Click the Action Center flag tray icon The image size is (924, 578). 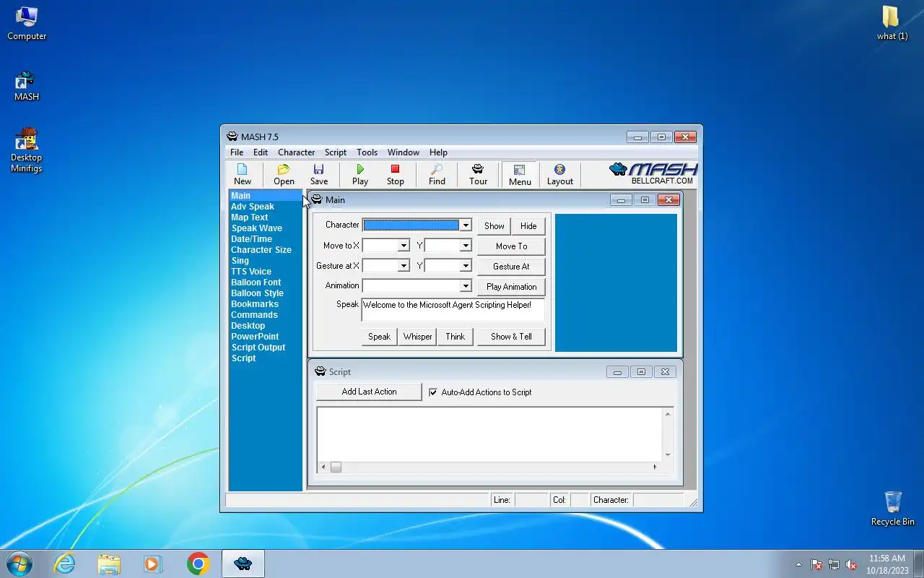(816, 564)
